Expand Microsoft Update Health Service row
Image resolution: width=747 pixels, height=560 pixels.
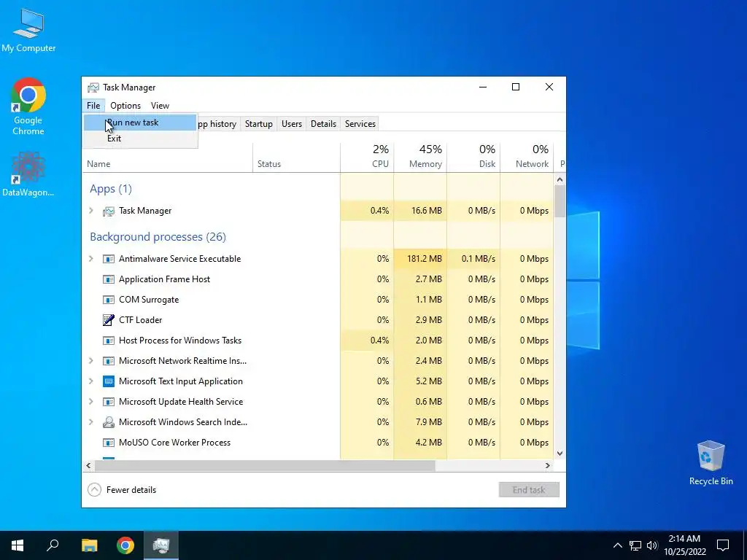click(91, 402)
